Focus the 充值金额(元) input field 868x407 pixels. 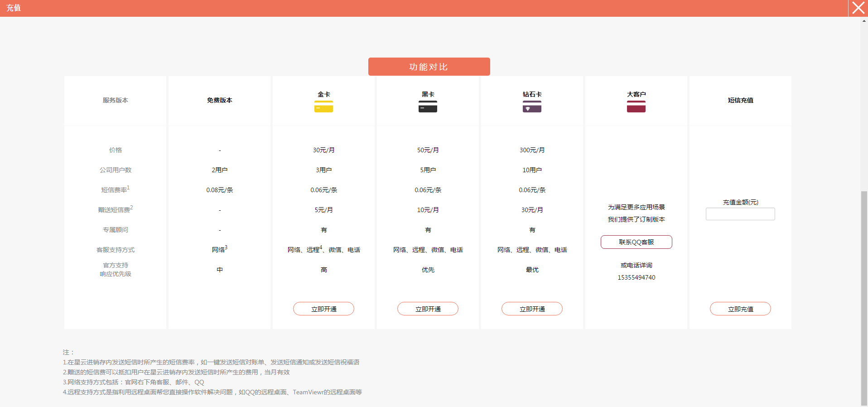click(740, 214)
